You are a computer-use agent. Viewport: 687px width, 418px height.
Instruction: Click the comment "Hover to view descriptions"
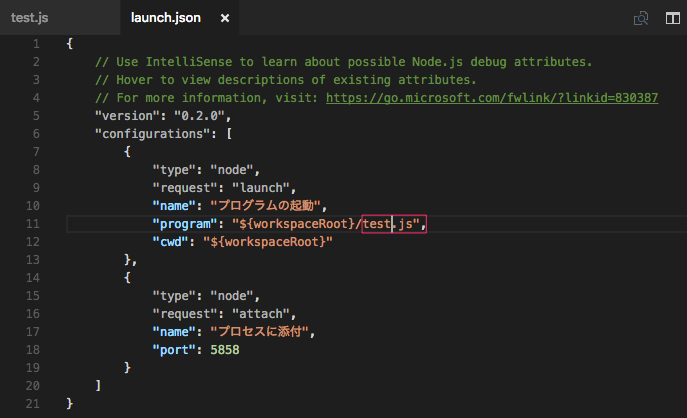click(210, 80)
